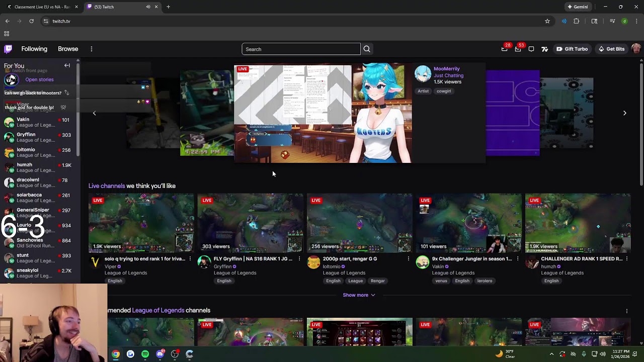Reload the page in the browser
This screenshot has width=644, height=362.
pyautogui.click(x=31, y=21)
